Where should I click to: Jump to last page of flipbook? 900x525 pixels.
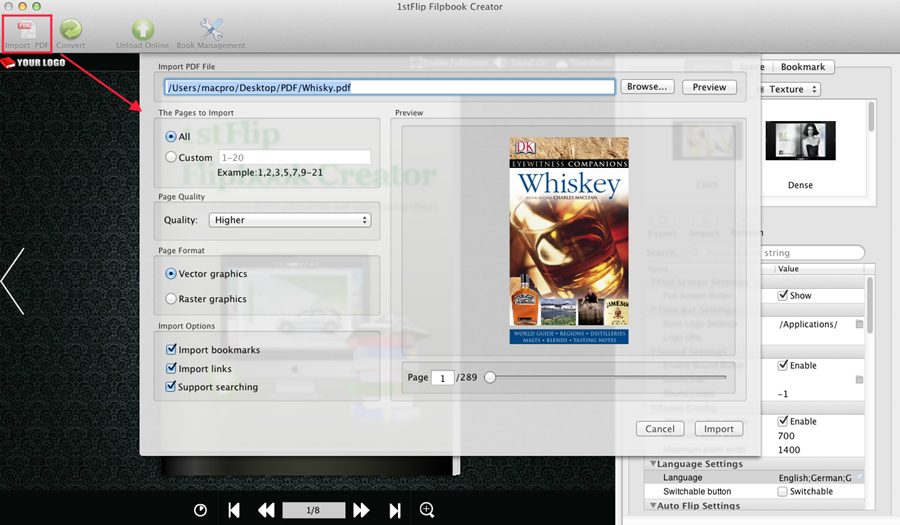tap(395, 510)
